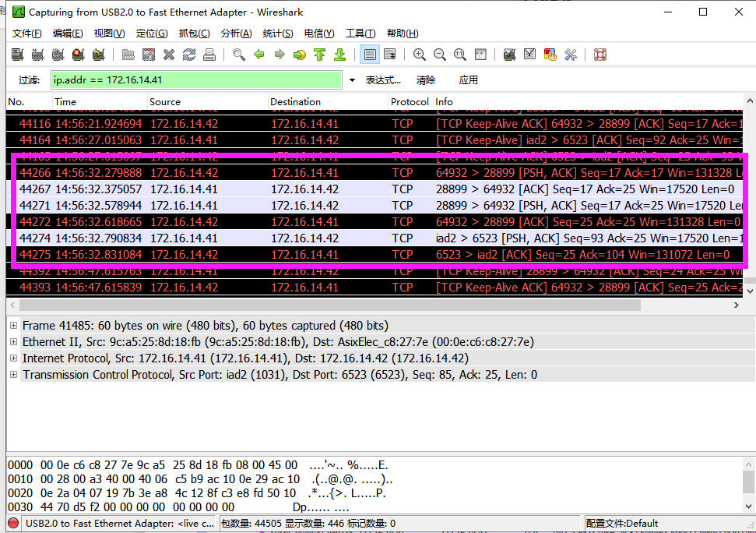Image resolution: width=756 pixels, height=533 pixels.
Task: Sort packets by the No. column header
Action: [x=30, y=102]
